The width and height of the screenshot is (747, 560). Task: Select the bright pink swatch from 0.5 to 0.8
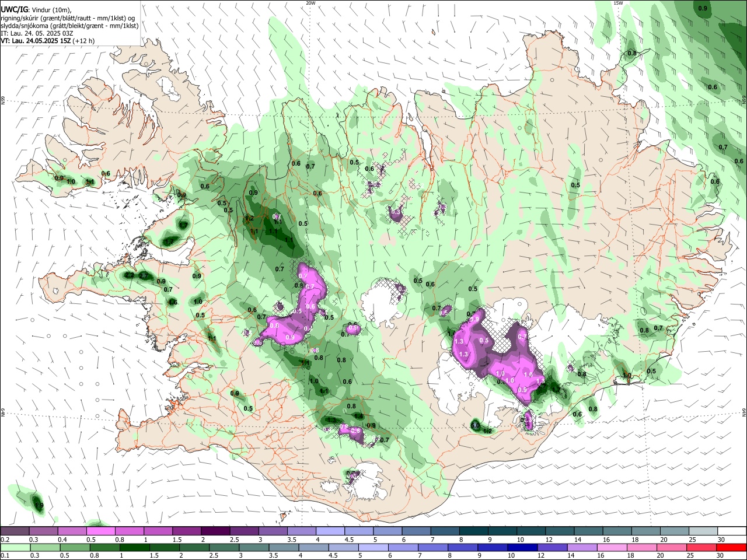point(100,531)
